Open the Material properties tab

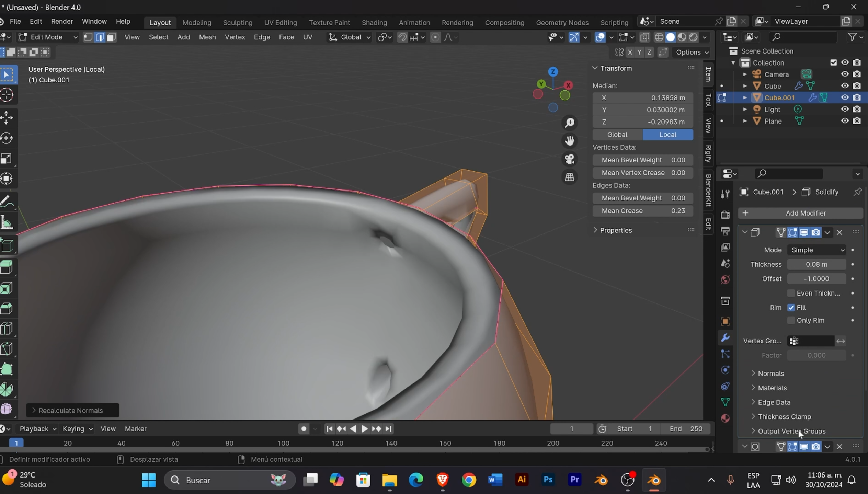pyautogui.click(x=725, y=418)
